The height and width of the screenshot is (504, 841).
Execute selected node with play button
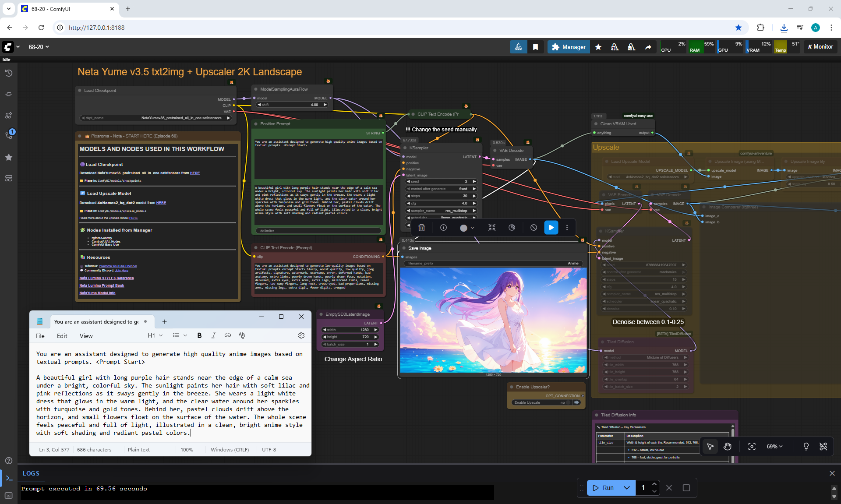coord(551,228)
